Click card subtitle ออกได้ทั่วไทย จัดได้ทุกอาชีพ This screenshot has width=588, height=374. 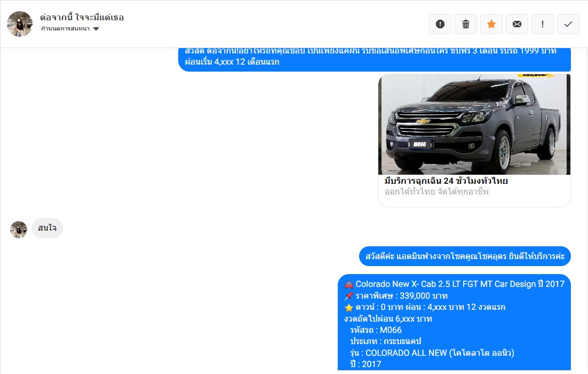coord(436,191)
